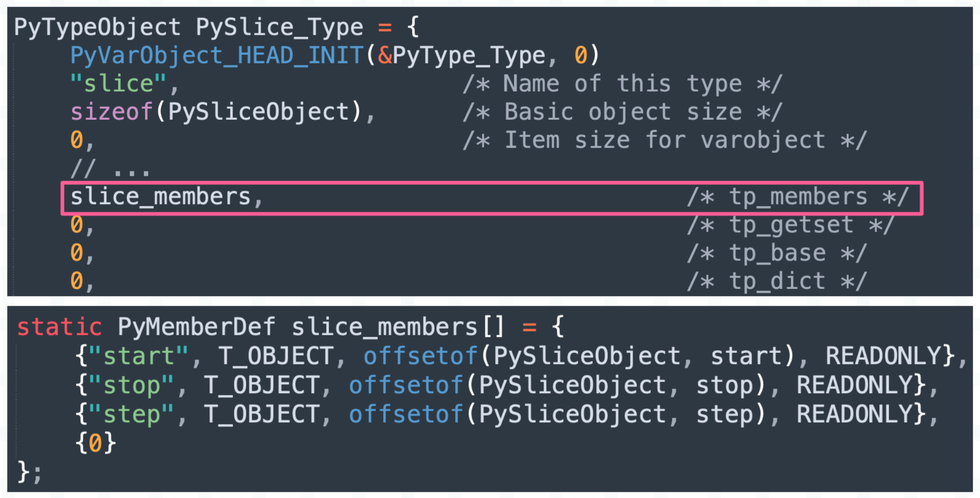980x498 pixels.
Task: Click the static keyword
Action: pos(59,327)
